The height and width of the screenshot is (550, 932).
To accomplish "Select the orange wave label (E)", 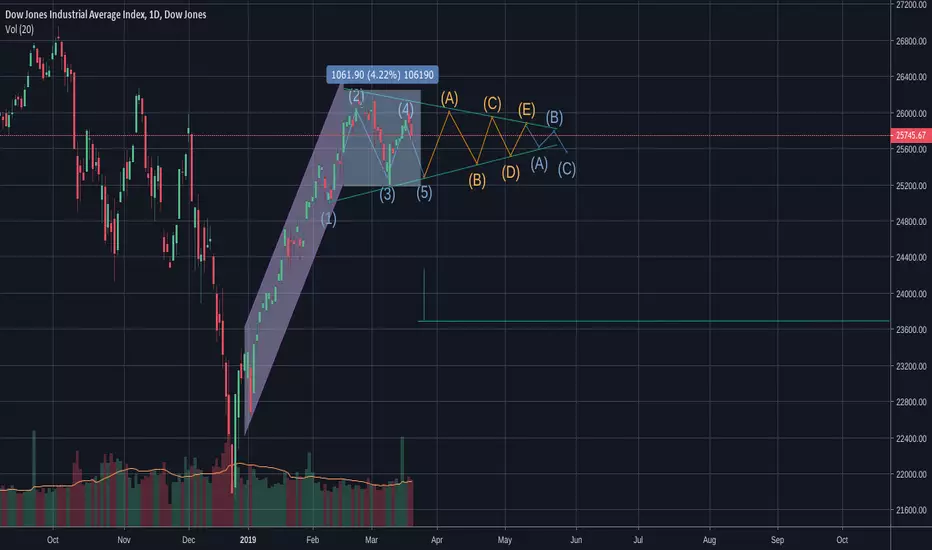I will [527, 110].
